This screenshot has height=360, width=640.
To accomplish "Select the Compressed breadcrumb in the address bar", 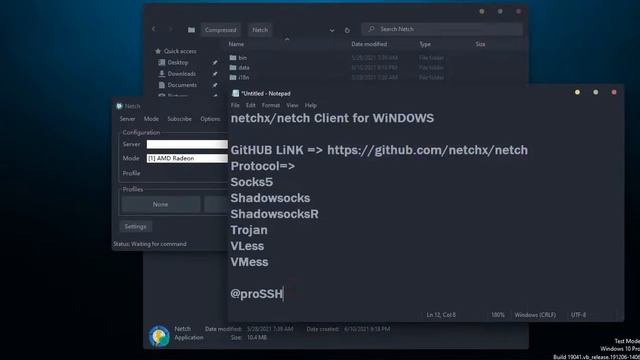I will (220, 30).
